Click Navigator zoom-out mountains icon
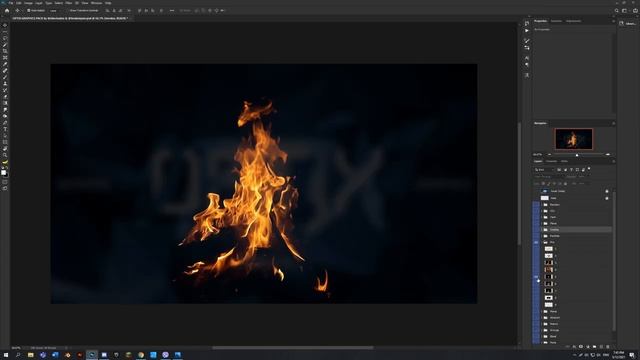 coord(549,155)
